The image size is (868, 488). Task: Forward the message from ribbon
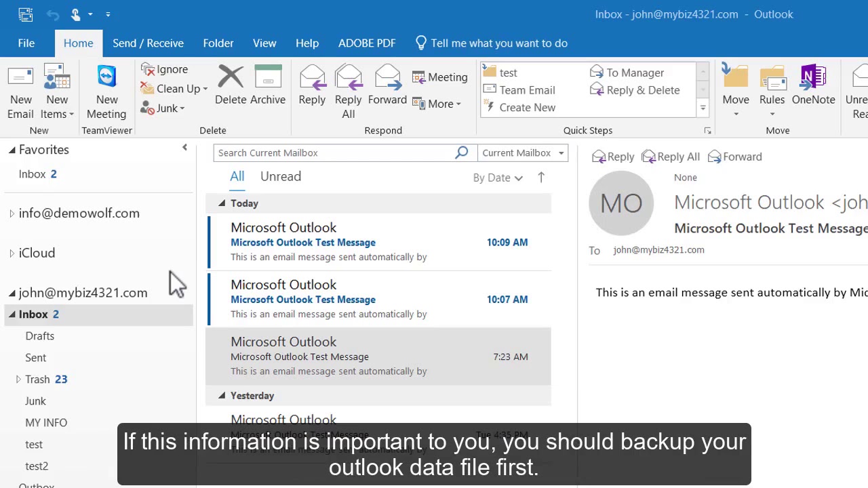pyautogui.click(x=387, y=85)
